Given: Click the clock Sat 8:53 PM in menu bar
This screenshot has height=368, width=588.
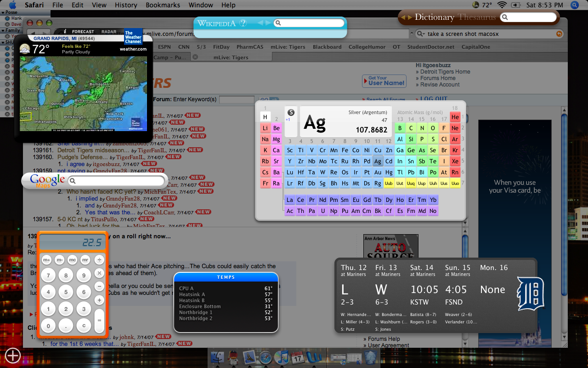Looking at the screenshot, I should click(x=544, y=5).
